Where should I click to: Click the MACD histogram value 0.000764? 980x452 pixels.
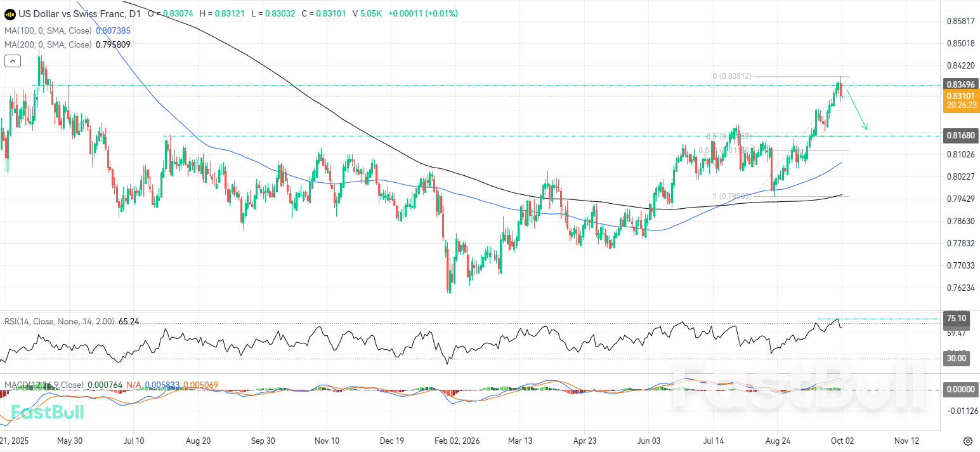[x=105, y=385]
